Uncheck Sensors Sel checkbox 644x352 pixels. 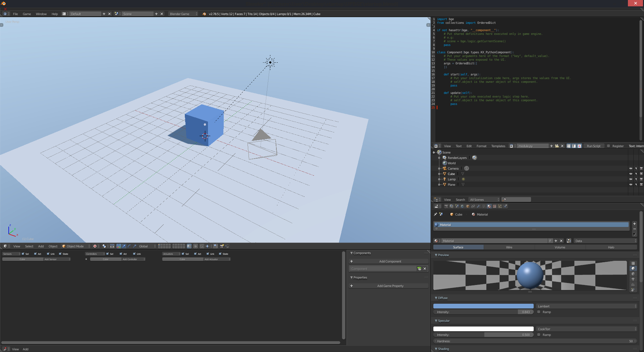tap(23, 254)
